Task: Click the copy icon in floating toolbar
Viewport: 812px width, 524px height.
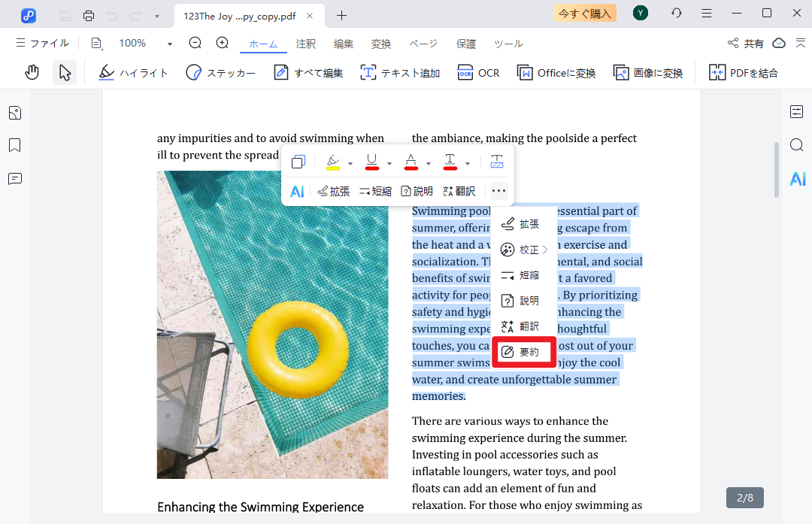Action: (298, 162)
